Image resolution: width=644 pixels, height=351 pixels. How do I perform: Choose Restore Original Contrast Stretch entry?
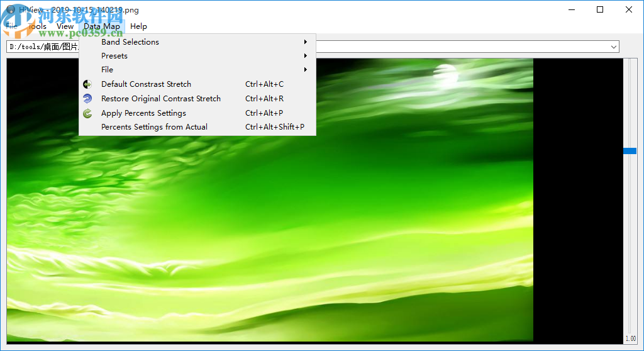197,99
